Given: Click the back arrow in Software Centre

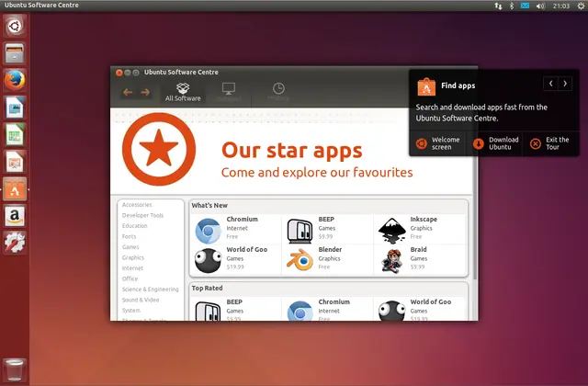Looking at the screenshot, I should point(128,92).
